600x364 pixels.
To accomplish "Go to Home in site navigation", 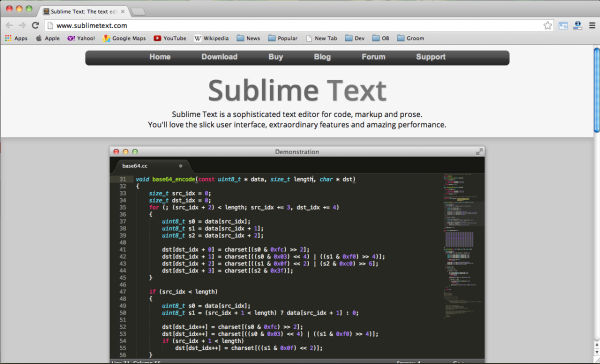I will click(x=160, y=57).
